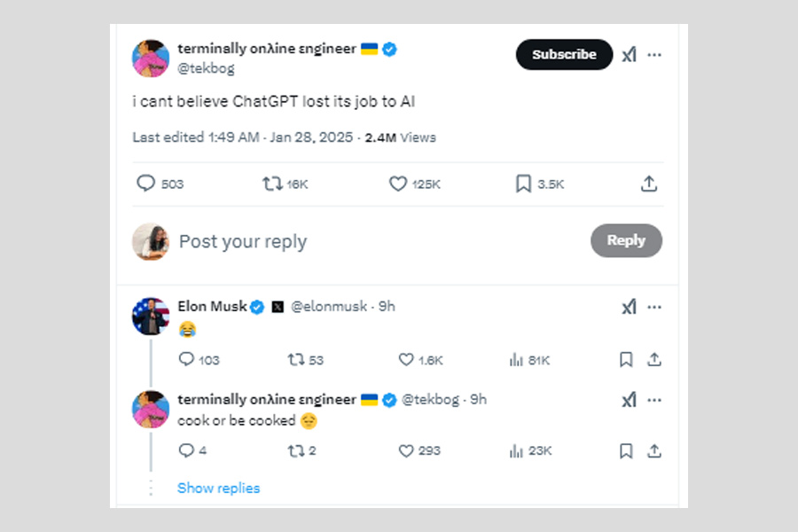The image size is (798, 532).
Task: Like Elon Musk's reply with 1.6K likes
Action: pos(406,359)
